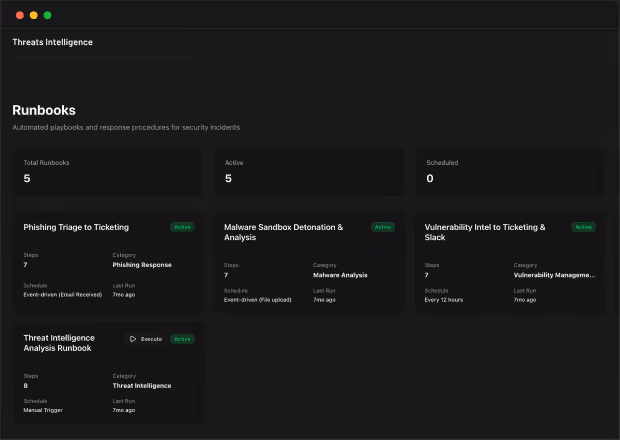Click Active badge on Phishing Triage card
The image size is (620, 440).
point(182,227)
